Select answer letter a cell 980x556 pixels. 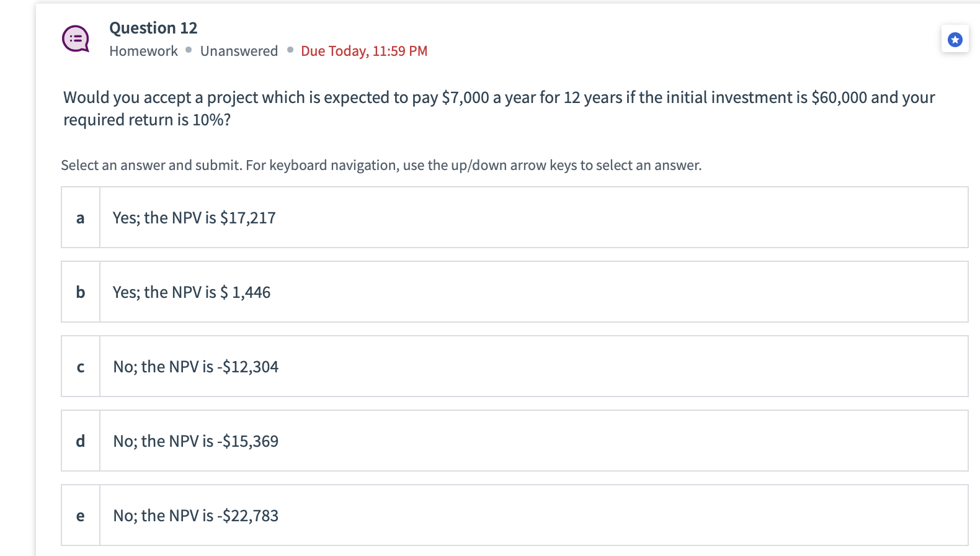pyautogui.click(x=81, y=218)
